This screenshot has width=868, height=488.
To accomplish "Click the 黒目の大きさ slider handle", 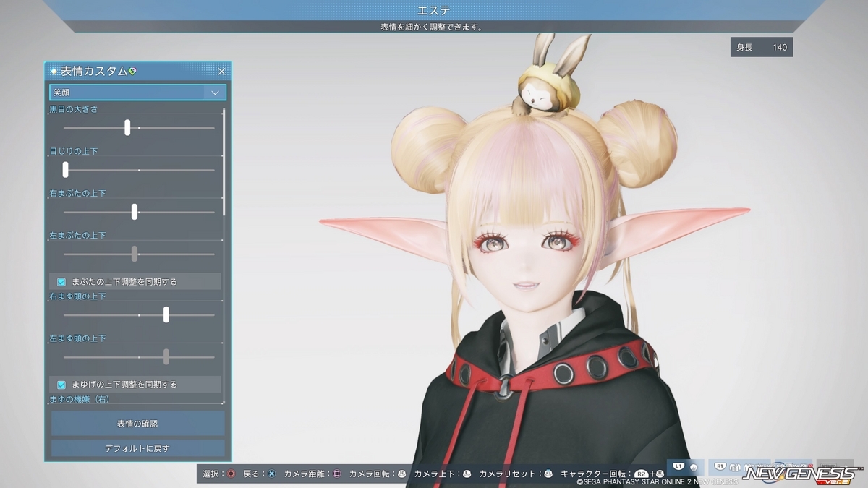I will coord(127,127).
